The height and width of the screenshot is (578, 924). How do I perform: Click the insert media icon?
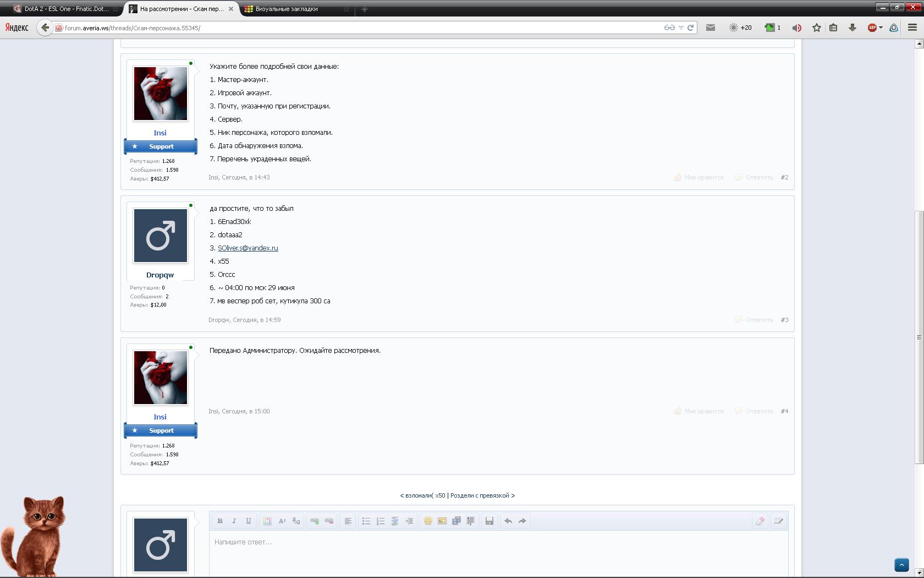[457, 521]
